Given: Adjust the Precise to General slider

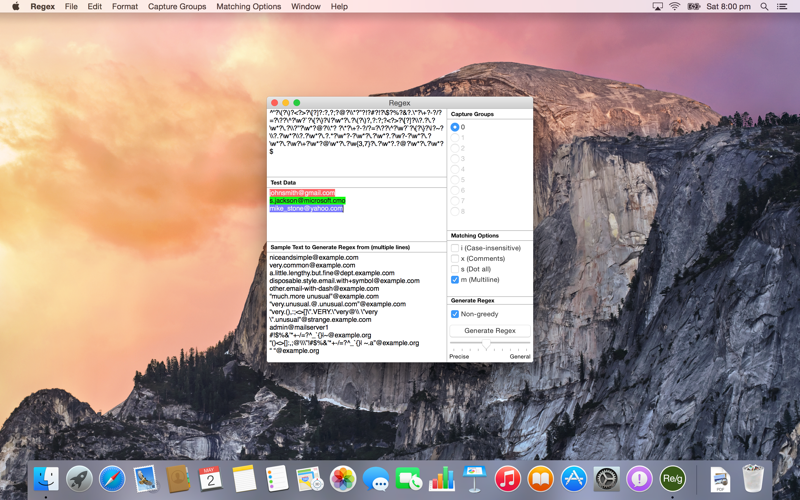Looking at the screenshot, I should (x=486, y=345).
